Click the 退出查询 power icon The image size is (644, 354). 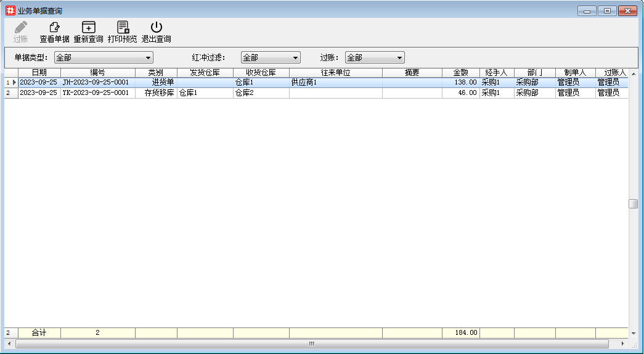pyautogui.click(x=157, y=28)
